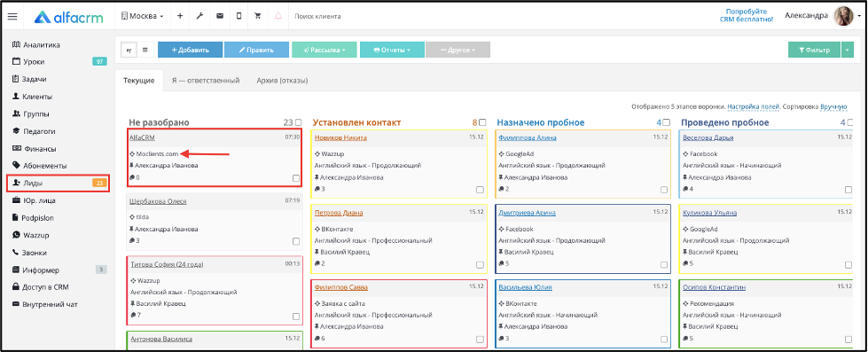The image size is (868, 352).
Task: Open the Осипов Константин lead
Action: [714, 287]
